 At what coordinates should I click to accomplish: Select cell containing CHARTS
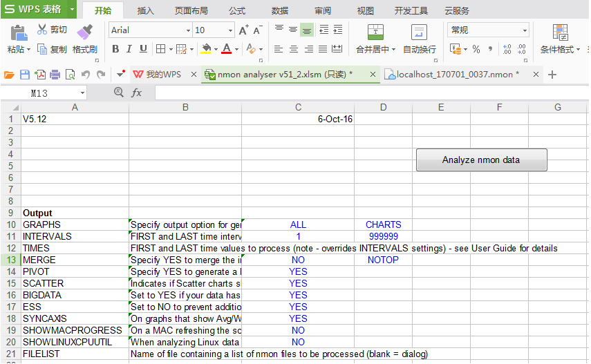pos(384,224)
